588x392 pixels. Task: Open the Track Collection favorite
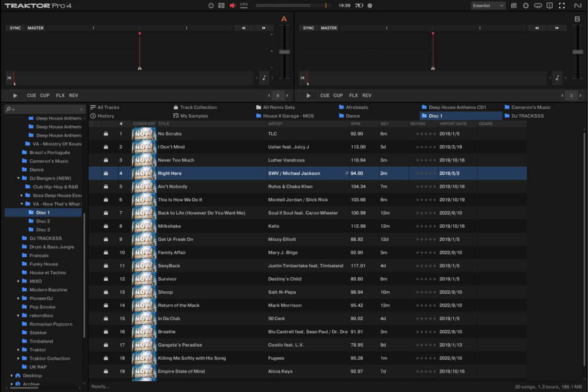point(195,107)
